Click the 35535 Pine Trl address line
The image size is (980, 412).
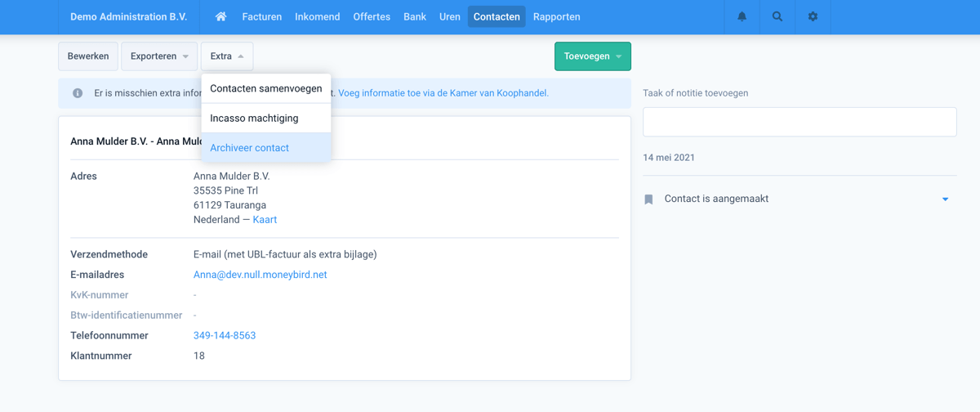[x=225, y=190]
